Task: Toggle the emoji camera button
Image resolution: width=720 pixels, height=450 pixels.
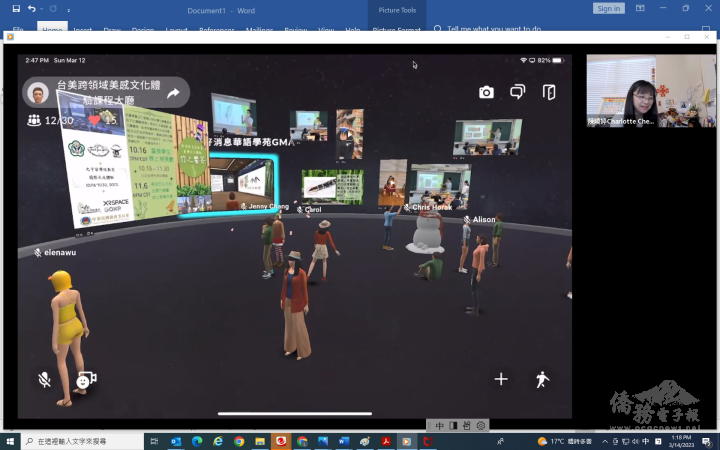Action: (x=86, y=380)
